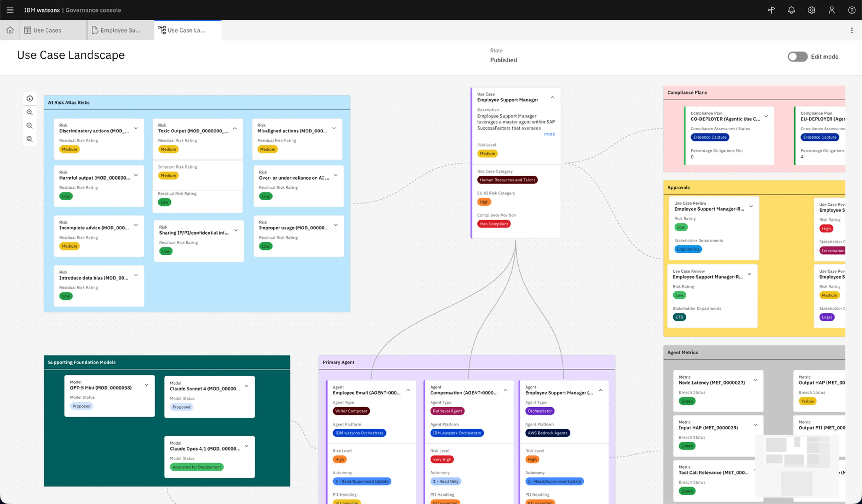The width and height of the screenshot is (862, 504).
Task: Click the Very High risk level tag
Action: (442, 460)
